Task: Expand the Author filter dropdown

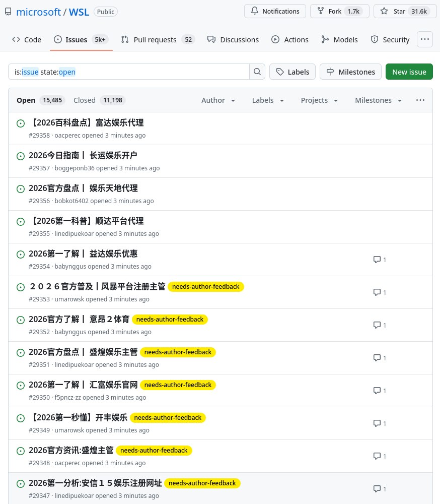Action: tap(218, 100)
